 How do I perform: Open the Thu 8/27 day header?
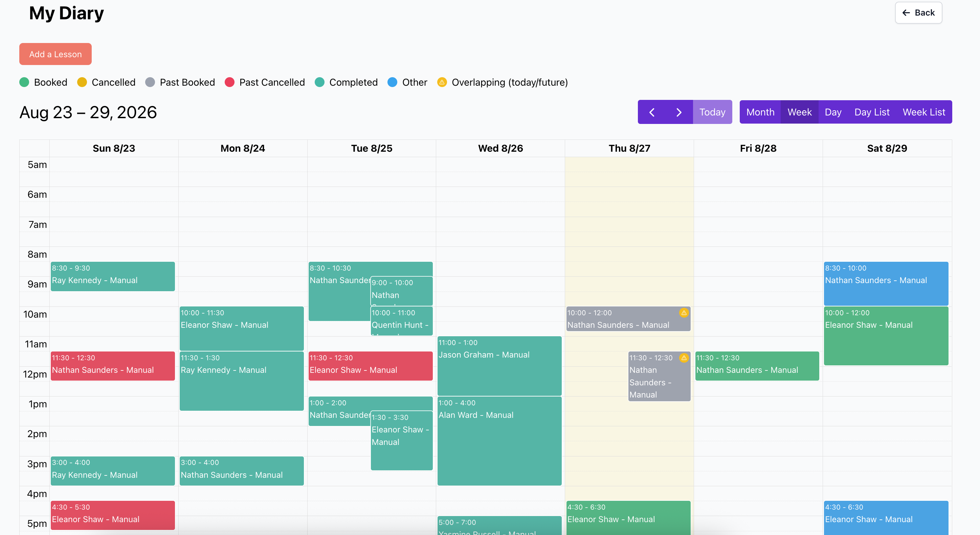[x=629, y=148]
